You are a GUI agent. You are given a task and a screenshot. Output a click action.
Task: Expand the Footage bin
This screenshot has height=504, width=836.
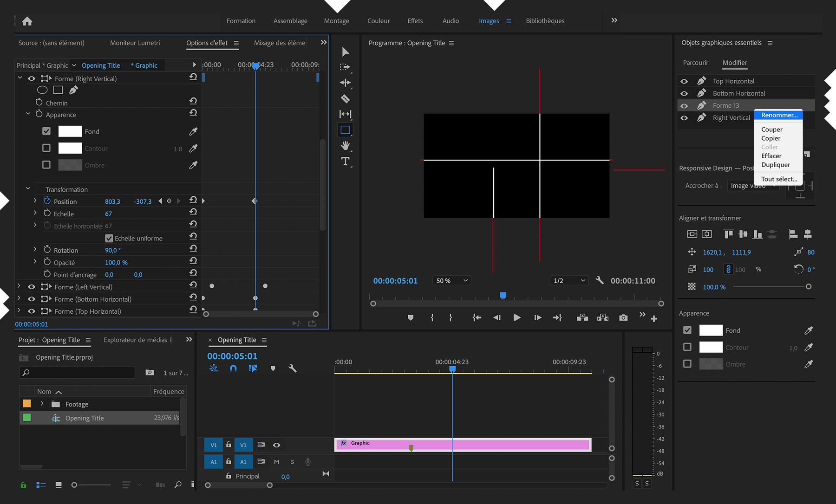tap(42, 404)
